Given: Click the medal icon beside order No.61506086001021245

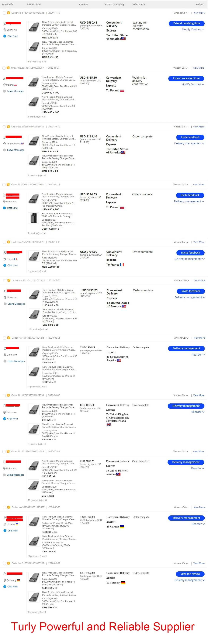Looking at the screenshot, I should pyautogui.click(x=8, y=13).
